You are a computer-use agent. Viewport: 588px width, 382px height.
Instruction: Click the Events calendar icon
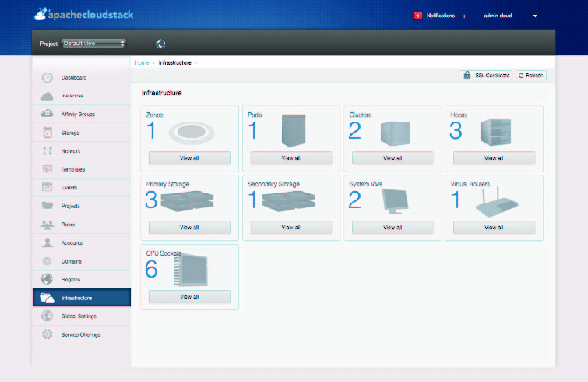48,187
